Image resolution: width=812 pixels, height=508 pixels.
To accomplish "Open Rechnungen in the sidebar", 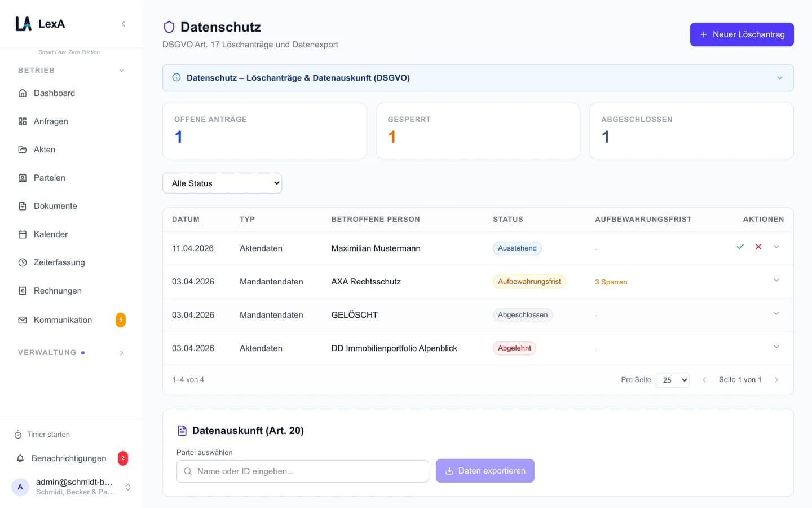I will pos(72,291).
